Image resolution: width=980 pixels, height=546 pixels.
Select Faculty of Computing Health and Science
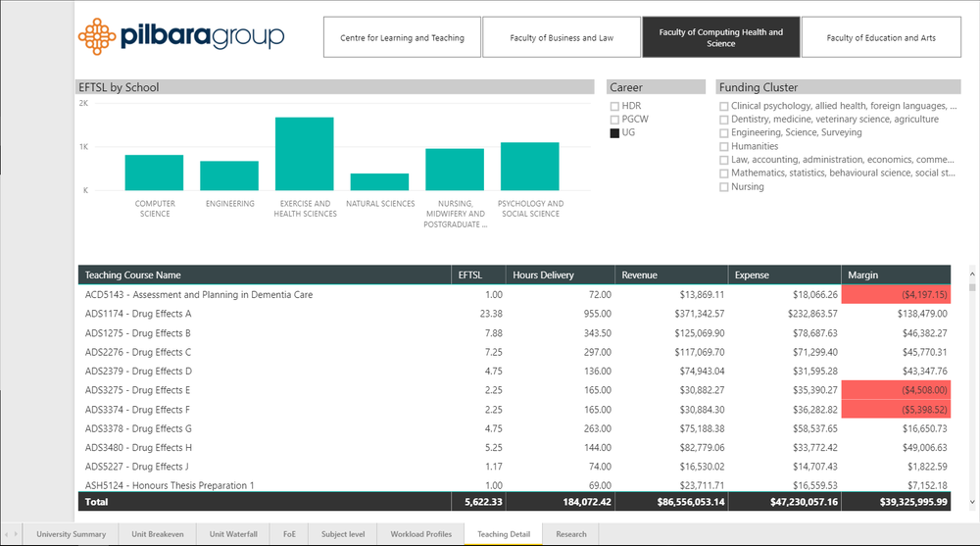(720, 37)
